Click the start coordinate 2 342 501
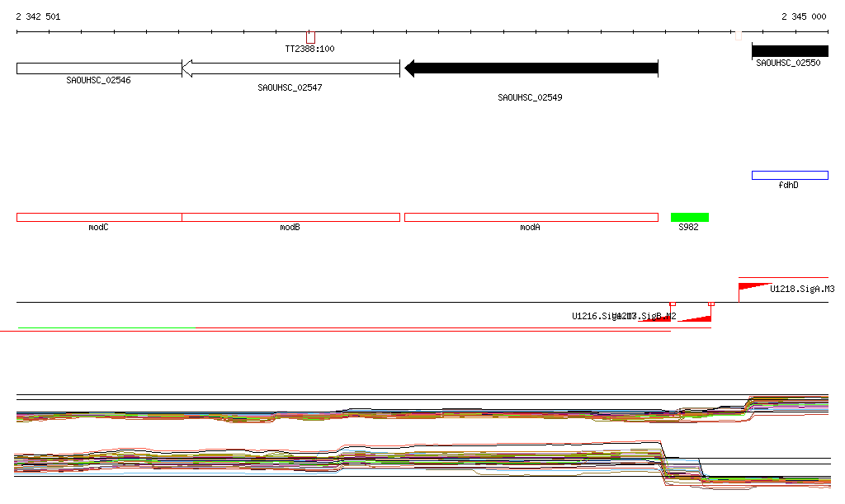845x504 pixels. [38, 16]
